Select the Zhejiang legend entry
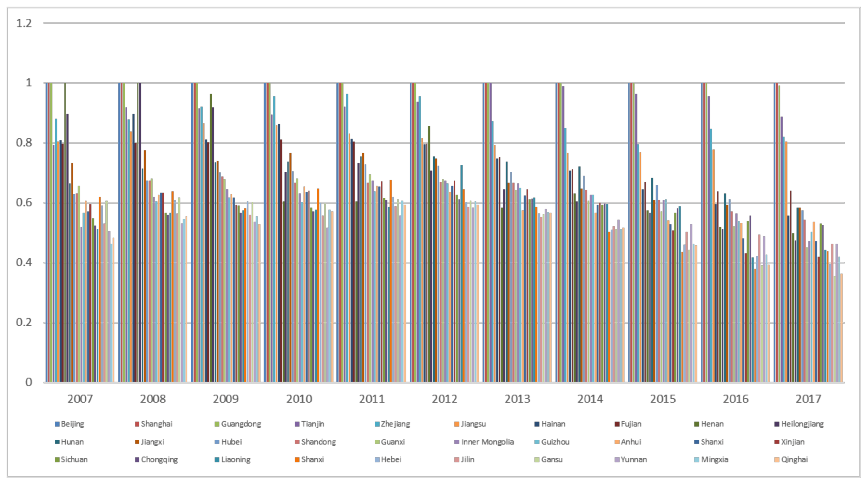 [395, 424]
